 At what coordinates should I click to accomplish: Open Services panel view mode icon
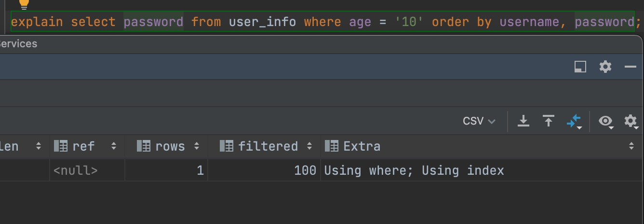point(580,67)
